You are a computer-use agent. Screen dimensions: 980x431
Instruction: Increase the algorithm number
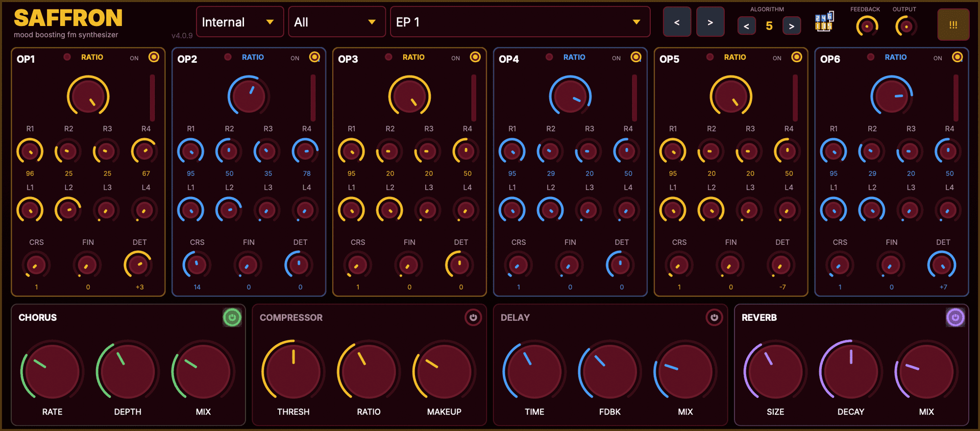(x=791, y=26)
